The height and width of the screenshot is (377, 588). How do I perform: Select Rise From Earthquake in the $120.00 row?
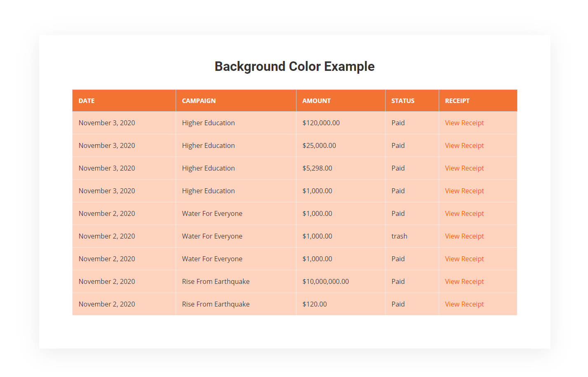(x=216, y=304)
